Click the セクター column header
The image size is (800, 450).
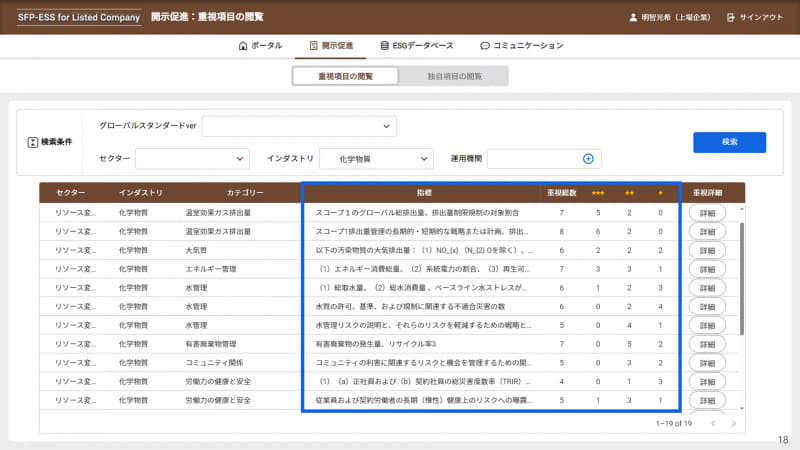click(70, 193)
